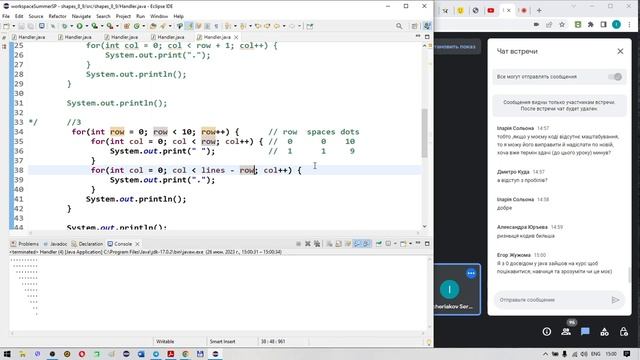Image resolution: width=640 pixels, height=360 pixels.
Task: Click Open Perspective icon near toolbar right
Action: point(415,26)
